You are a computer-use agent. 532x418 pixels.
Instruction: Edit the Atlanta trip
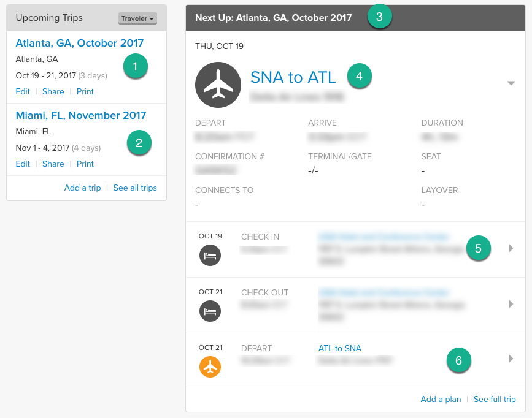[x=22, y=91]
